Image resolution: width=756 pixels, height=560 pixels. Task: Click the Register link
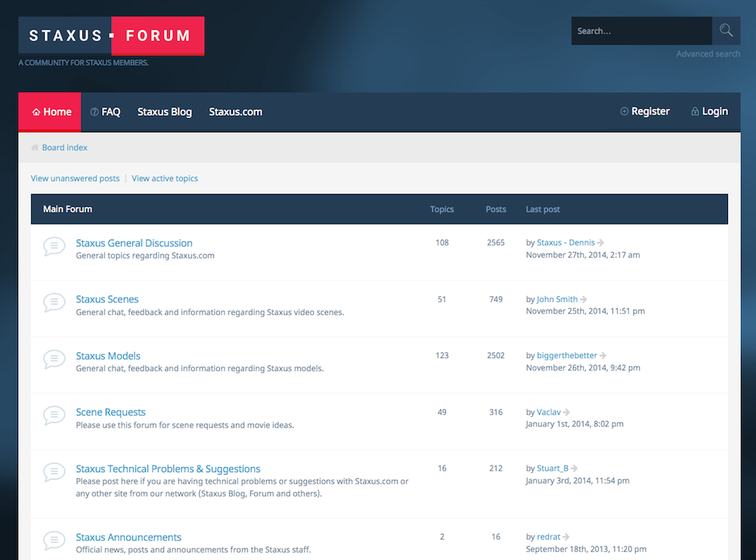645,112
